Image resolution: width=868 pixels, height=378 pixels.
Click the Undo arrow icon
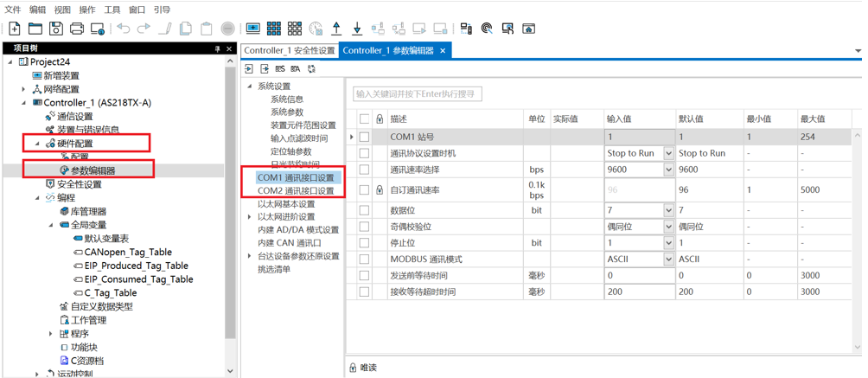[124, 29]
